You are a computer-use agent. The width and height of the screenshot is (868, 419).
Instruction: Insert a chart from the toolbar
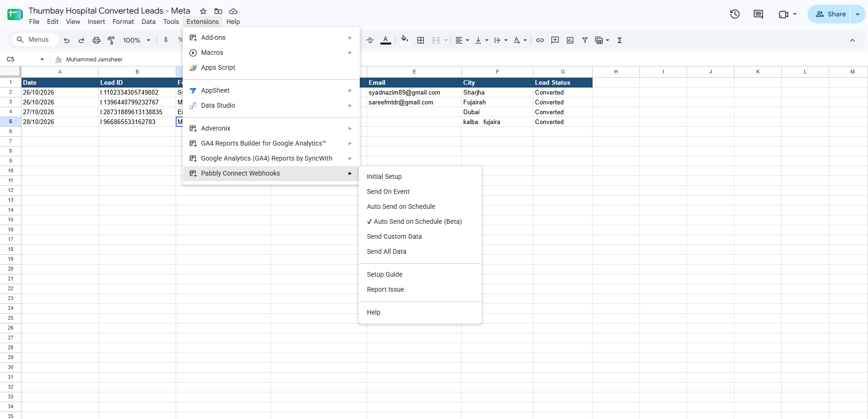click(570, 40)
